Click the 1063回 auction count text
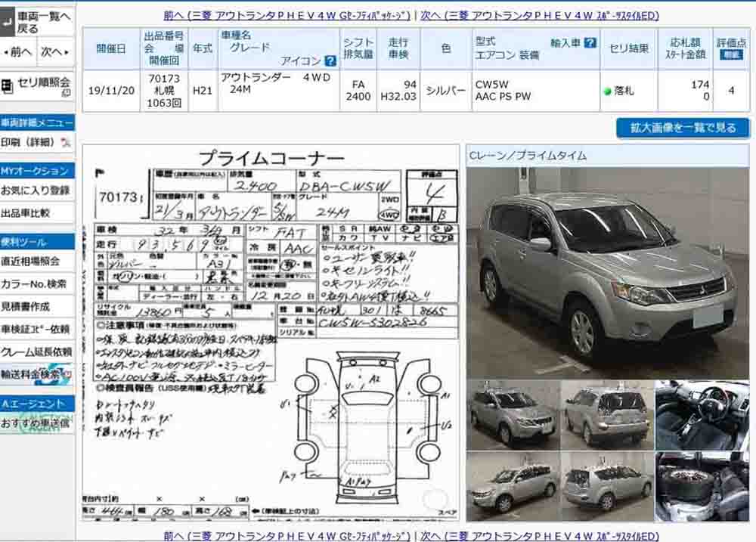The image size is (756, 542). (x=164, y=103)
